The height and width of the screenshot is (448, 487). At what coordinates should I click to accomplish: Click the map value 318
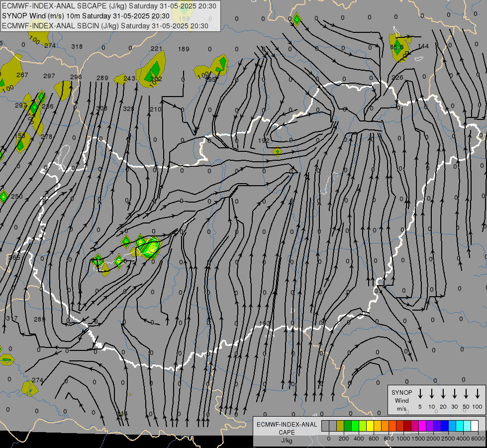tap(77, 47)
